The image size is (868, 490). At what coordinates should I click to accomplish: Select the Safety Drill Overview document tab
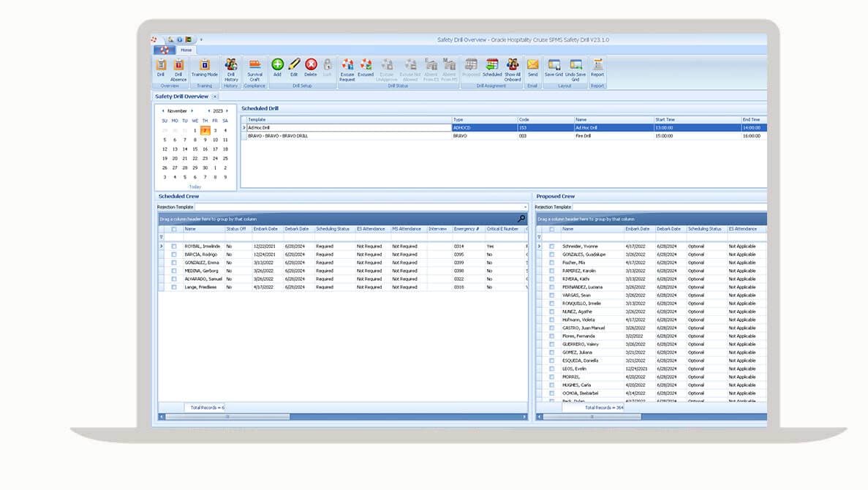pyautogui.click(x=181, y=97)
